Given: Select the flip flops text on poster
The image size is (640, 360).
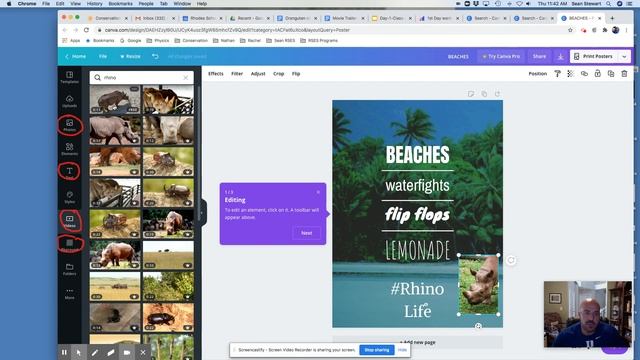Looking at the screenshot, I should point(417,215).
